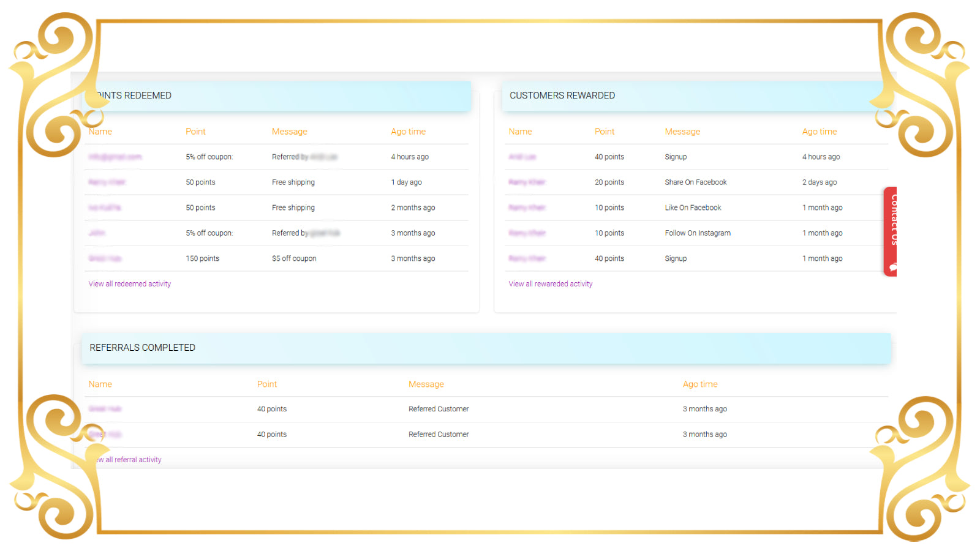
Task: Click the chat bubble icon on Contact Us tab
Action: pos(892,266)
